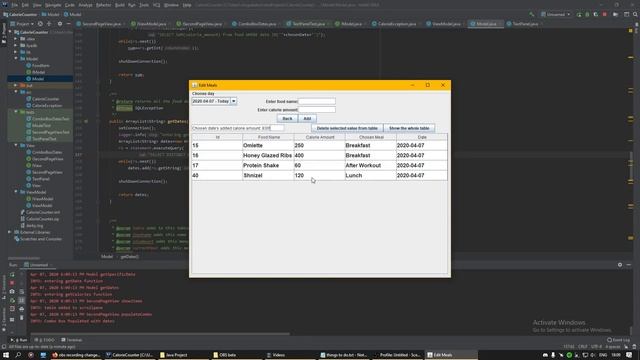Image resolution: width=640 pixels, height=360 pixels.
Task: Collapse the CalorieCounter project root node
Action: [x=10, y=32]
